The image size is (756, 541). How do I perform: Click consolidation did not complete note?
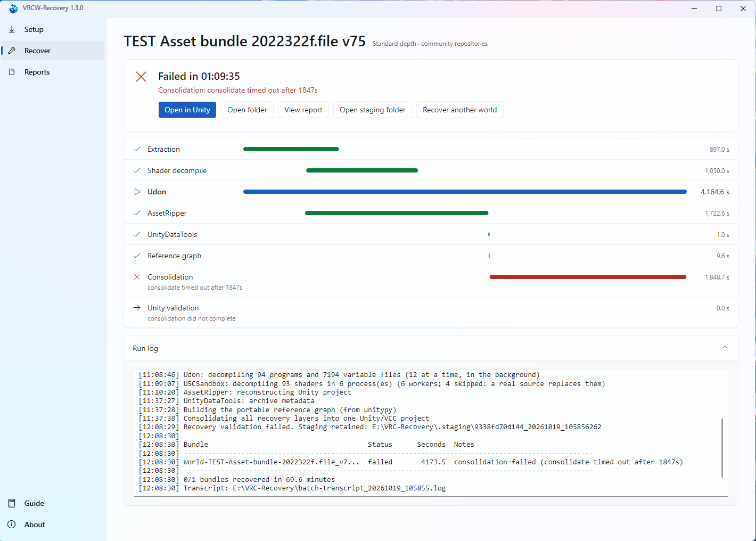[192, 318]
